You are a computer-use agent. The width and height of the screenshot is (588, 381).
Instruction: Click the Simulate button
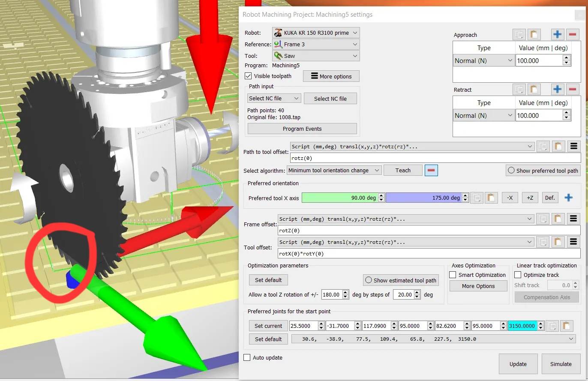[x=561, y=364]
